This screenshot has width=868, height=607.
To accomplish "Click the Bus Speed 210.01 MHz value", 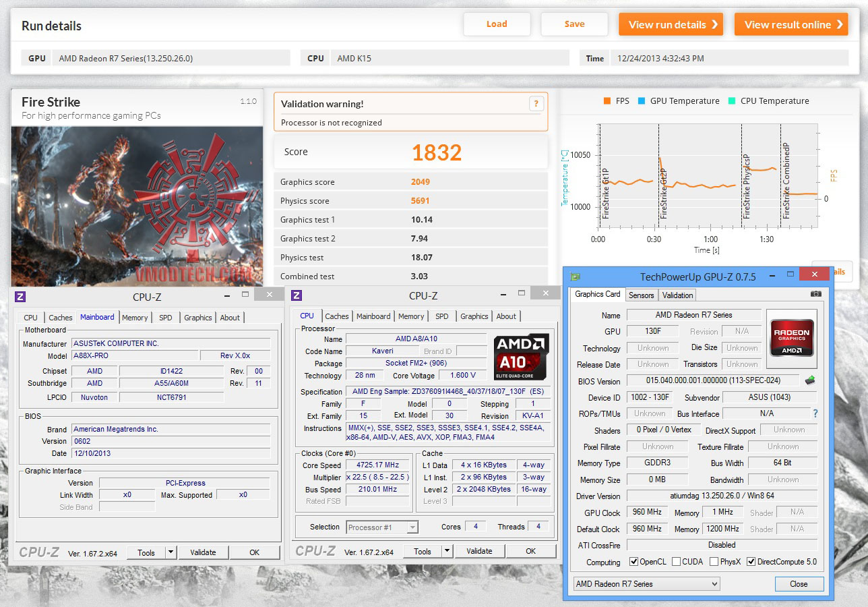I will pos(379,490).
